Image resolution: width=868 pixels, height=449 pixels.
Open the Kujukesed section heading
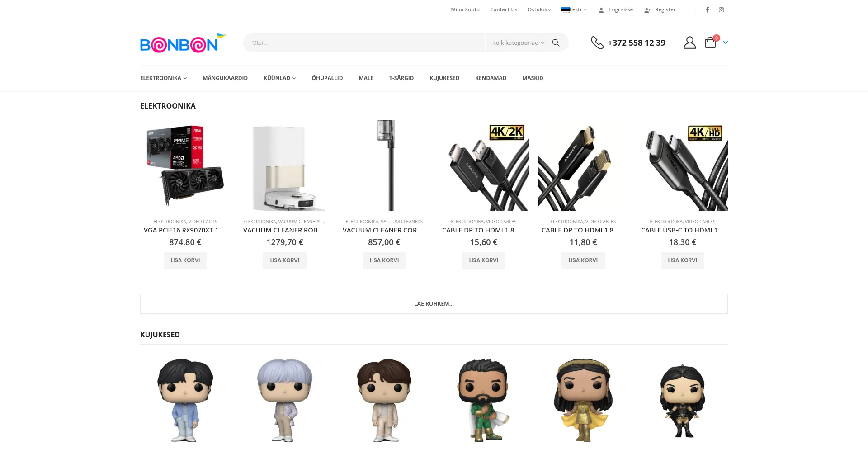pos(160,335)
